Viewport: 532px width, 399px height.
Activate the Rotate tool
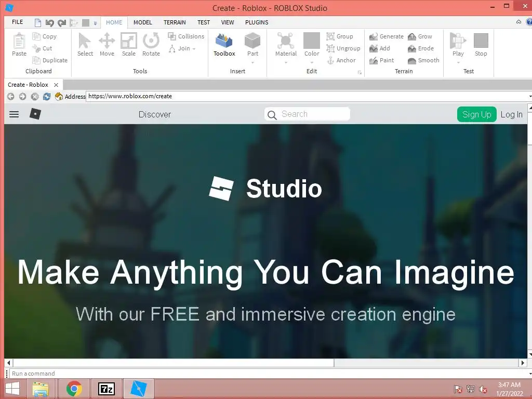pos(151,45)
